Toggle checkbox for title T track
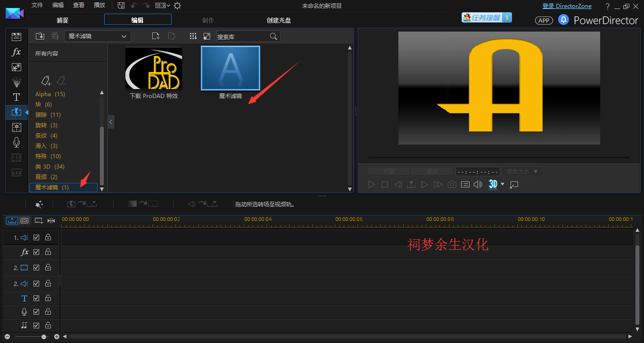Viewport: 644px width, 343px height. coord(36,298)
